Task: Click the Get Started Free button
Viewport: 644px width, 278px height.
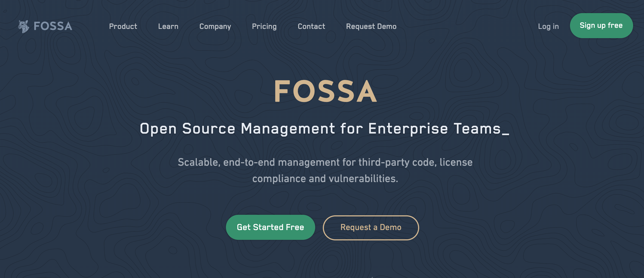Action: click(x=270, y=227)
